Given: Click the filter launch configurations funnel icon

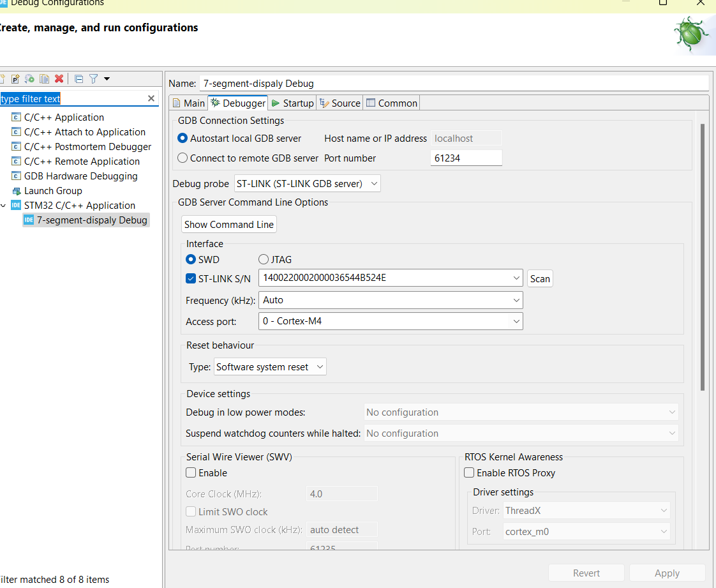Looking at the screenshot, I should [x=93, y=79].
